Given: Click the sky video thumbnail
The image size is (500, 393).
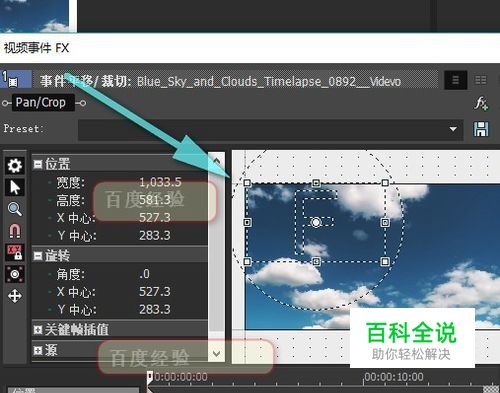Looking at the screenshot, I should (x=34, y=16).
